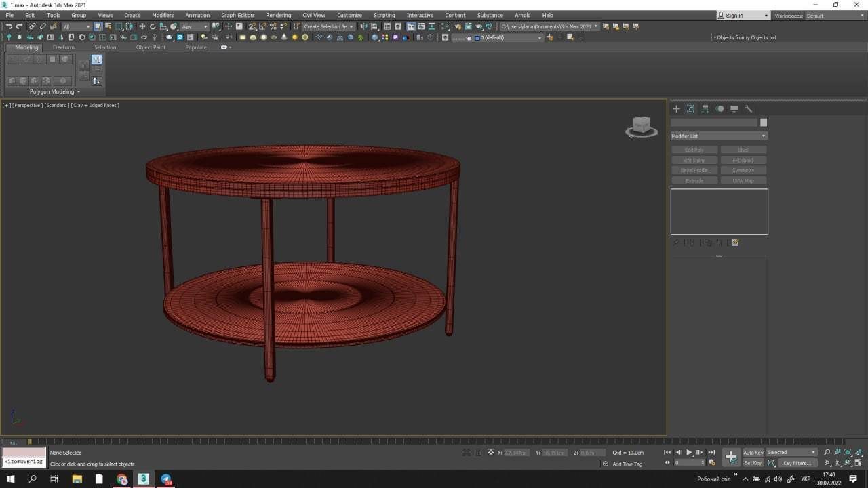Toggle Absolute/Offset transform mode icon

491,452
